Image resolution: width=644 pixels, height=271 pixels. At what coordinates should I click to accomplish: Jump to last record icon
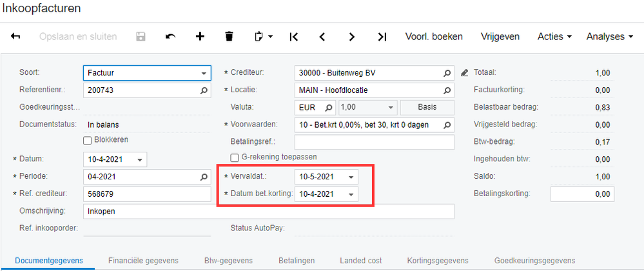point(382,37)
